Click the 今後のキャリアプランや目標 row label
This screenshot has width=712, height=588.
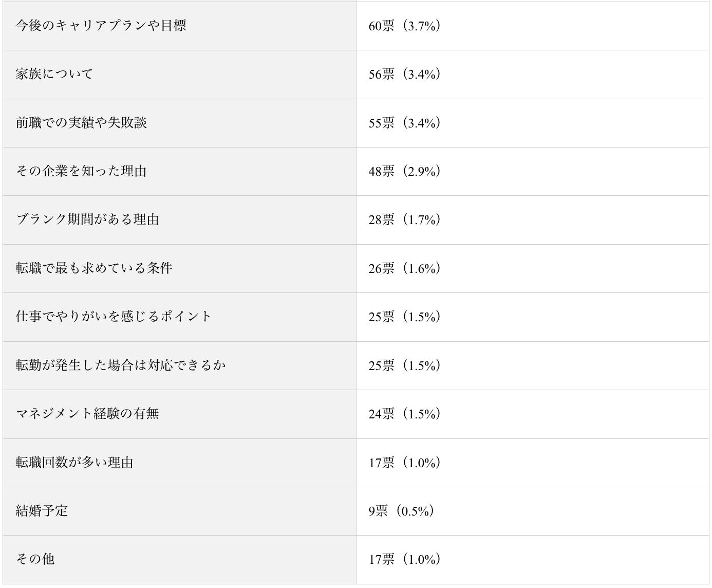coord(101,26)
